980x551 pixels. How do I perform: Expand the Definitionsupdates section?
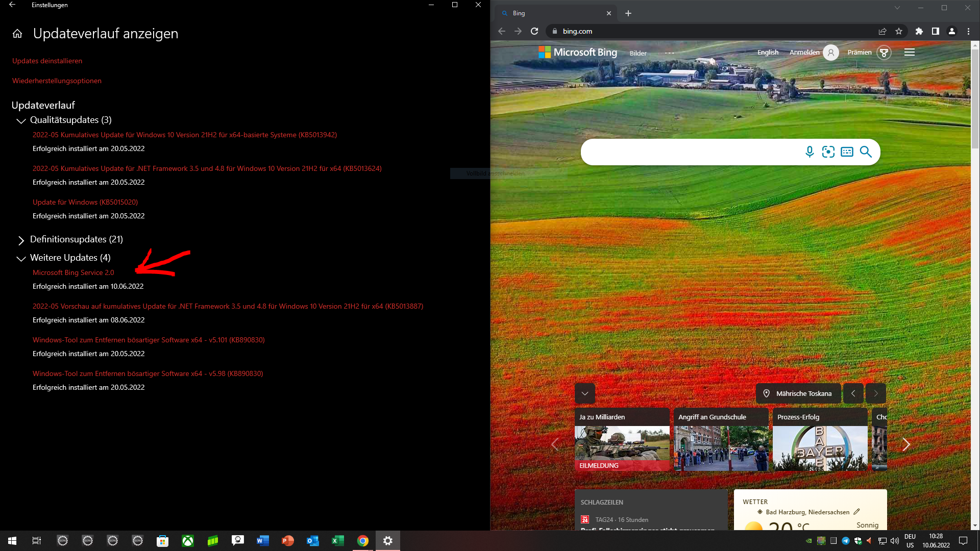click(21, 240)
